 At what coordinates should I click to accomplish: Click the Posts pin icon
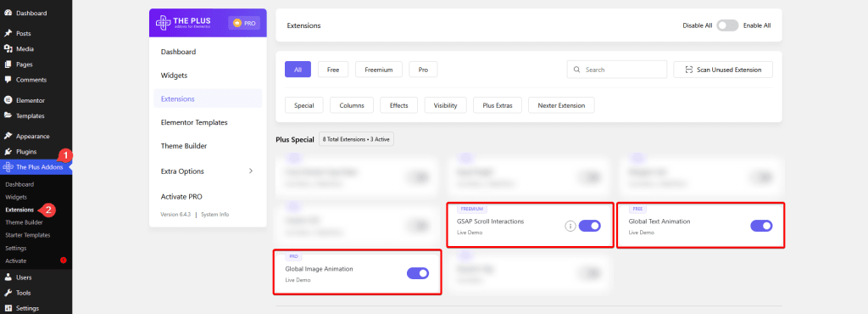[8, 33]
